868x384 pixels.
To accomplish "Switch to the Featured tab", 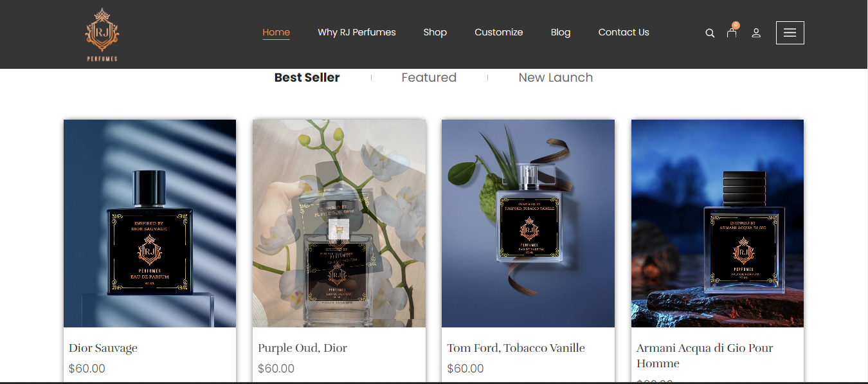I will (x=429, y=78).
